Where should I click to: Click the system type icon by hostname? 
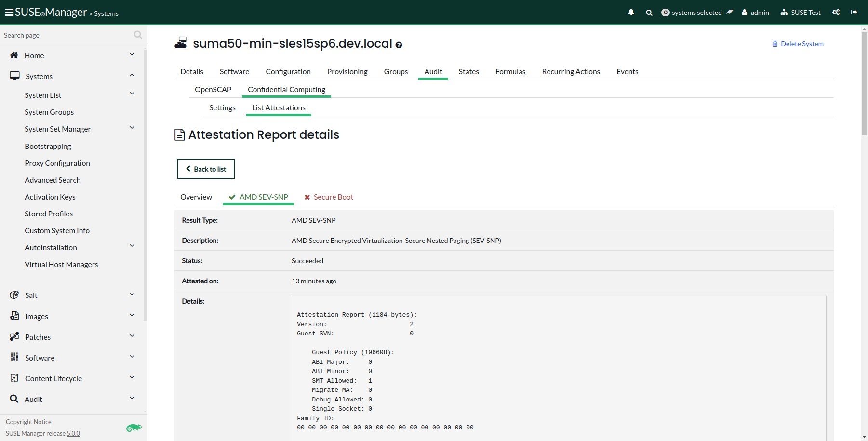pyautogui.click(x=181, y=42)
